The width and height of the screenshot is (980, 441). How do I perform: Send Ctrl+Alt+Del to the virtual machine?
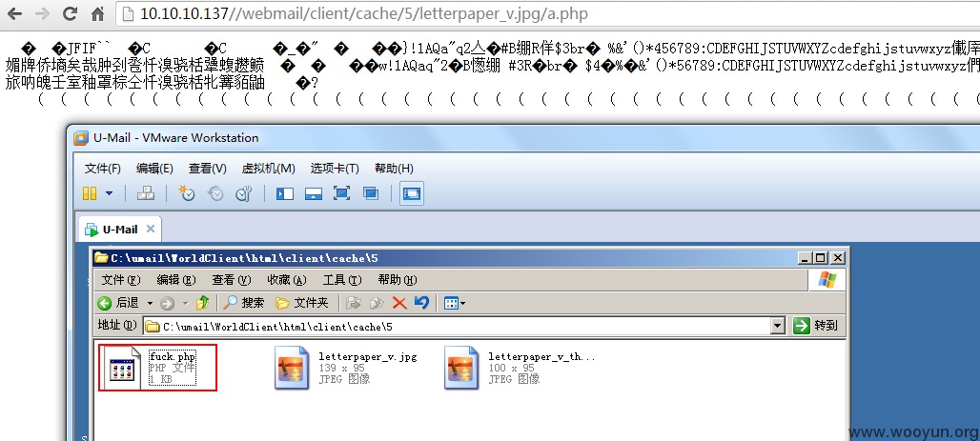click(146, 193)
